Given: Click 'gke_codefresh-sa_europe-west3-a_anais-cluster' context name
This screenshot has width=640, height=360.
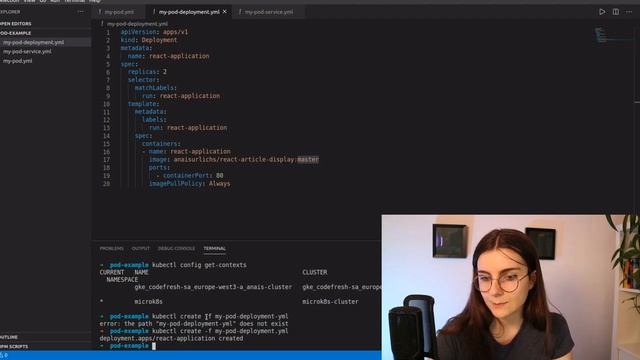Looking at the screenshot, I should click(x=213, y=287).
